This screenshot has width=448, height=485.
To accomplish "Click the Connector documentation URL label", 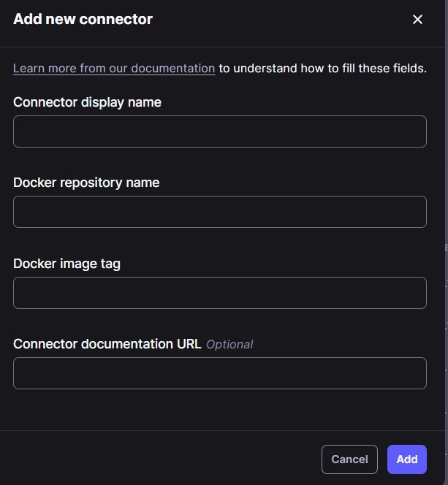I will (107, 344).
